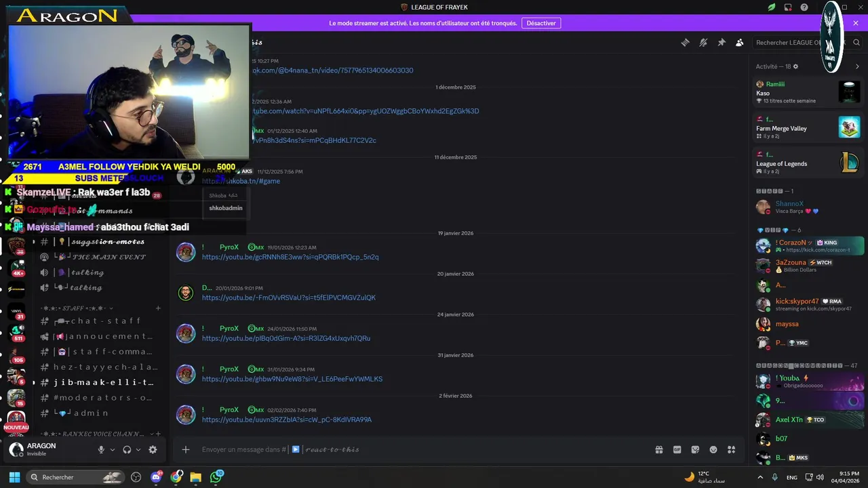Viewport: 868px width, 488px height.
Task: Open the apps launcher icon in message bar
Action: point(732,449)
